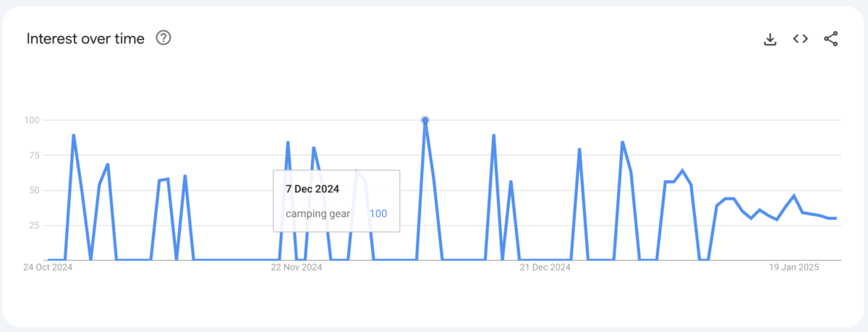Screen dimensions: 868x332
Task: Click the leftmost spike of the trend line
Action: 74,135
